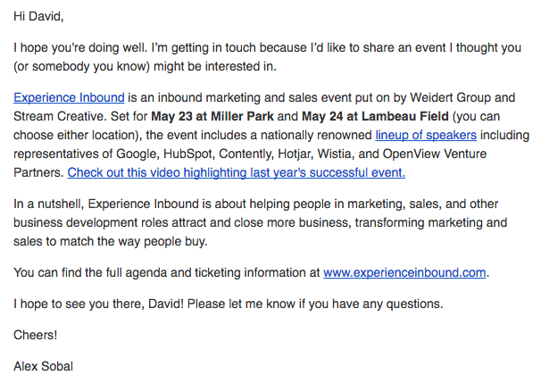Click the "Stream Creative" company name

(59, 116)
